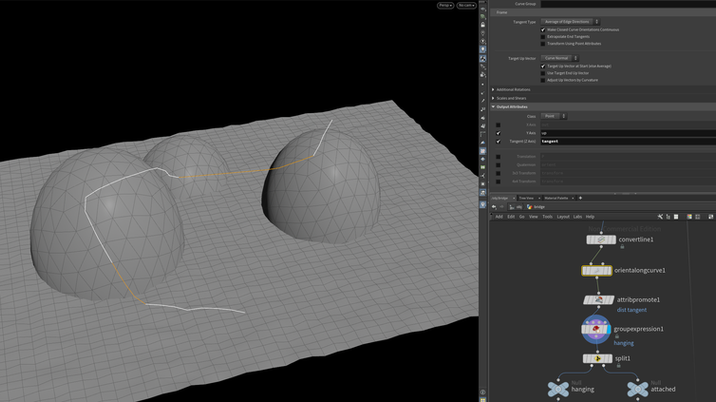716x402 pixels.
Task: Enable Adjust Up Vectors by Curvature
Action: [x=543, y=80]
